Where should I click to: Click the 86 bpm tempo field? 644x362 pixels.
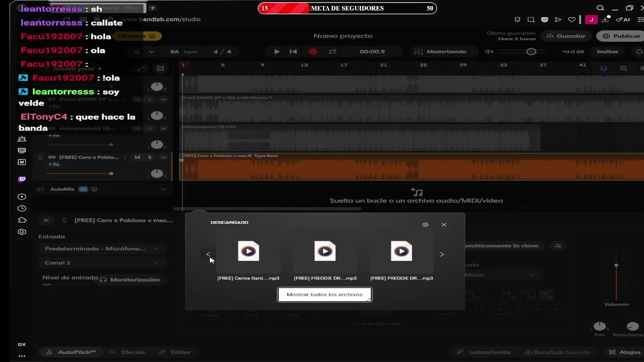coord(183,51)
